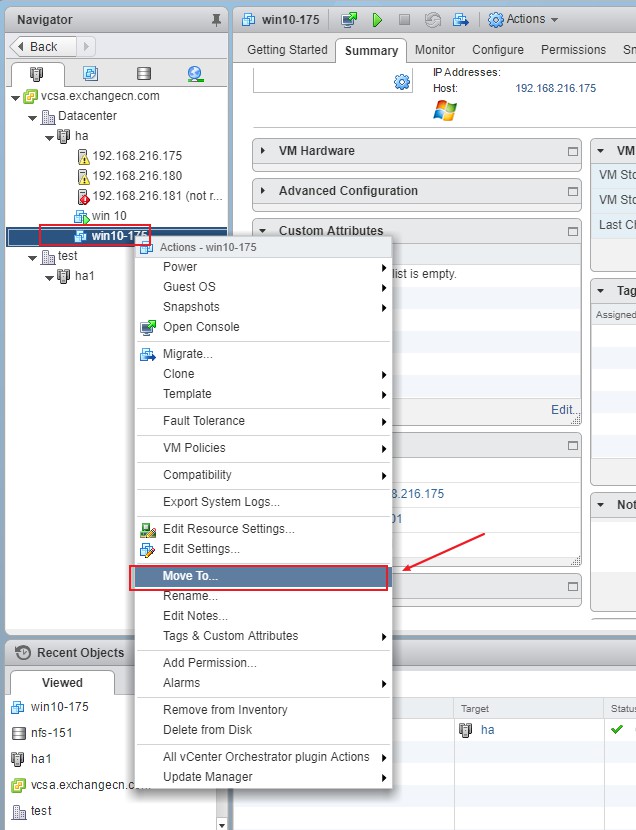Collapse the Custom Attributes section
This screenshot has width=636, height=830.
click(x=262, y=231)
